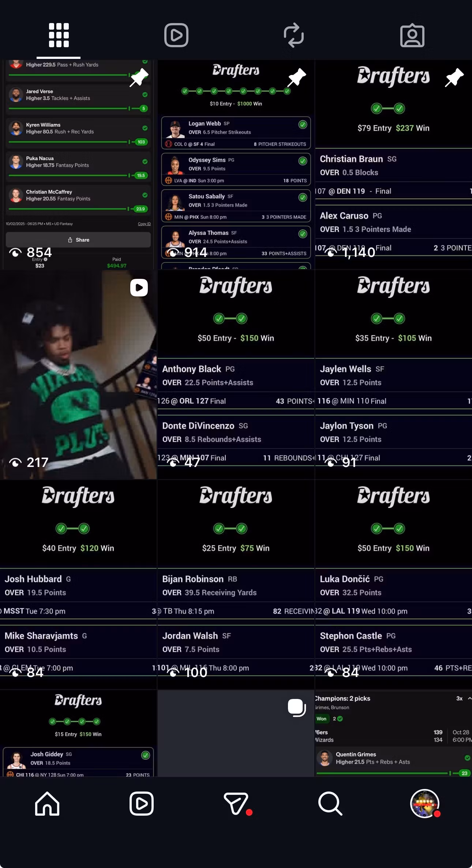The width and height of the screenshot is (472, 868).
Task: Open the $25 Entry $75 Win post
Action: tap(236, 585)
